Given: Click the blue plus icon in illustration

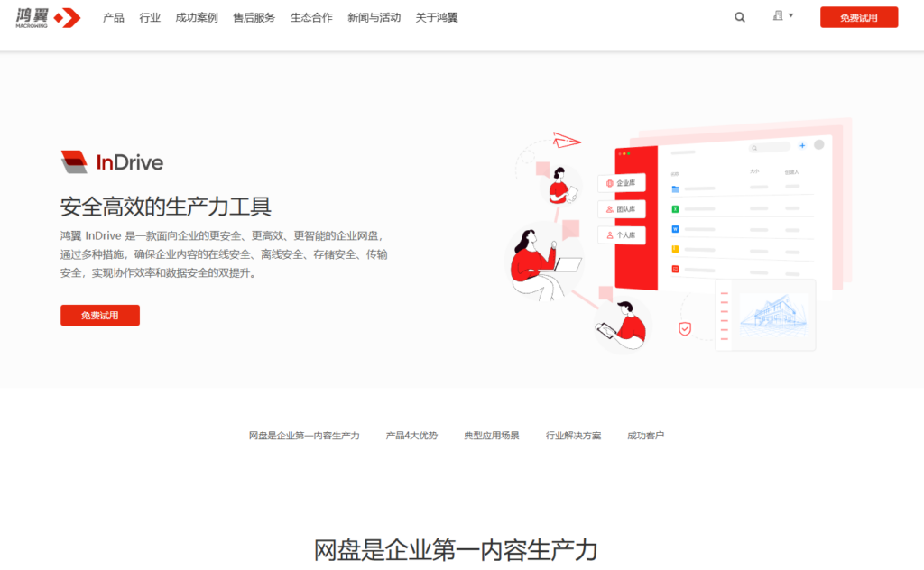Looking at the screenshot, I should (802, 145).
